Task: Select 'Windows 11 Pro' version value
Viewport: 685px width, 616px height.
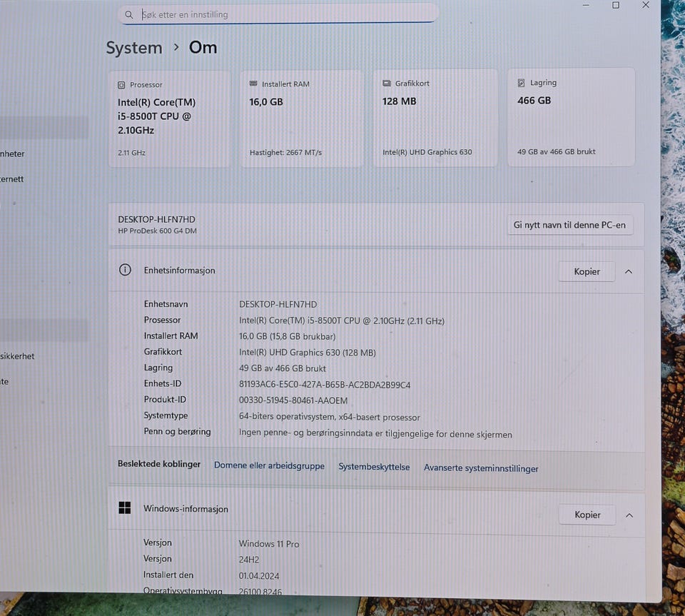Action: click(x=269, y=544)
